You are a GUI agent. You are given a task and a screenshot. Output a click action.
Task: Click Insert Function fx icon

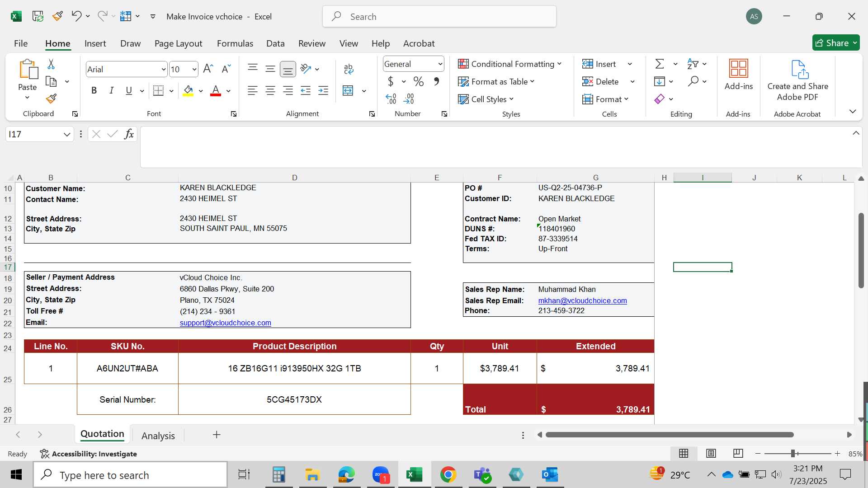[x=129, y=134]
